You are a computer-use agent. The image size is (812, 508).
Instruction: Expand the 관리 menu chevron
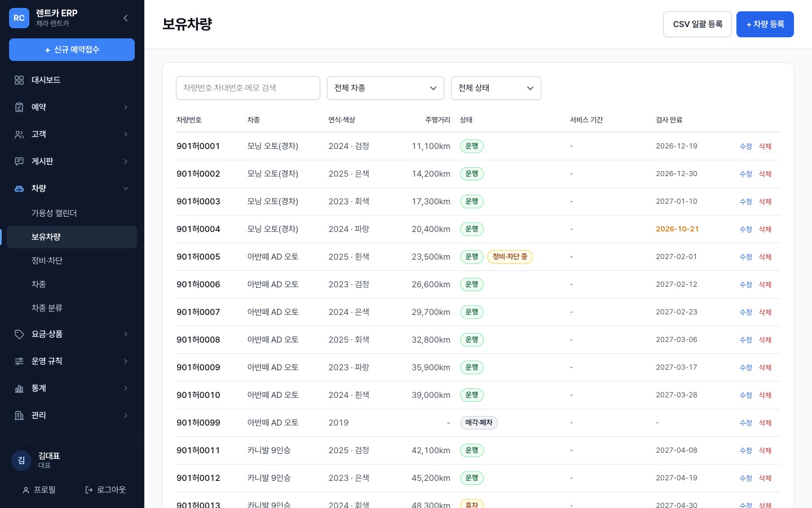[126, 415]
